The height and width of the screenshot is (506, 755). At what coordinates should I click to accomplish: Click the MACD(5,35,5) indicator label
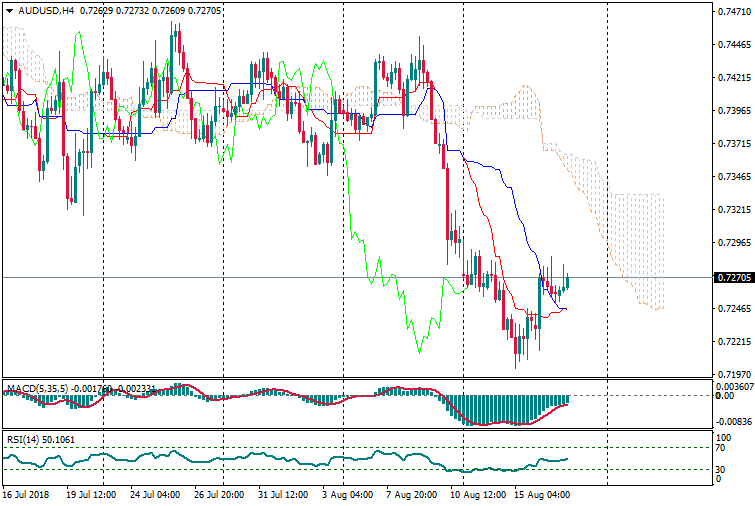point(36,388)
